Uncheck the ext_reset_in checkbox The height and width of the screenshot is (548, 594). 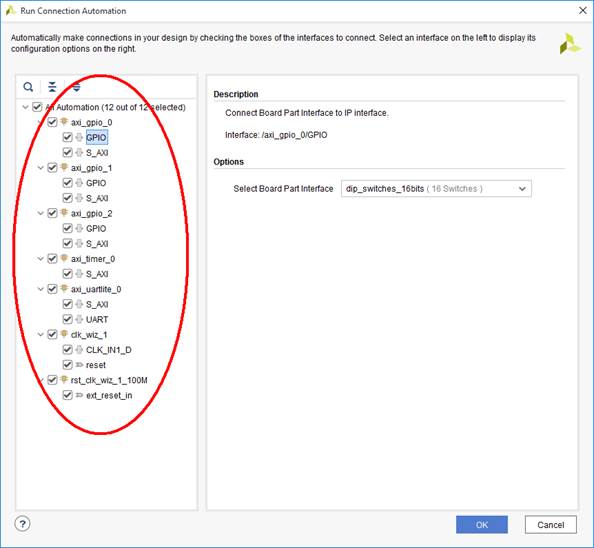(67, 395)
